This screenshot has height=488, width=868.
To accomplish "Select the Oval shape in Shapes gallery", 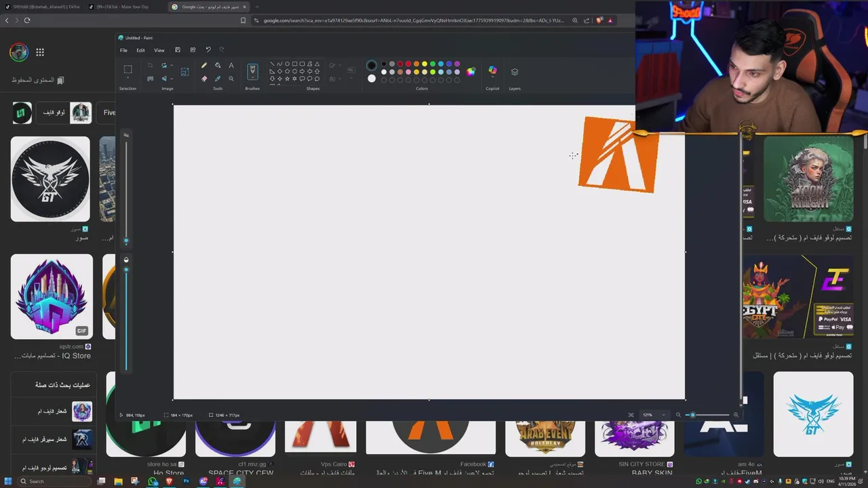I will [x=288, y=64].
